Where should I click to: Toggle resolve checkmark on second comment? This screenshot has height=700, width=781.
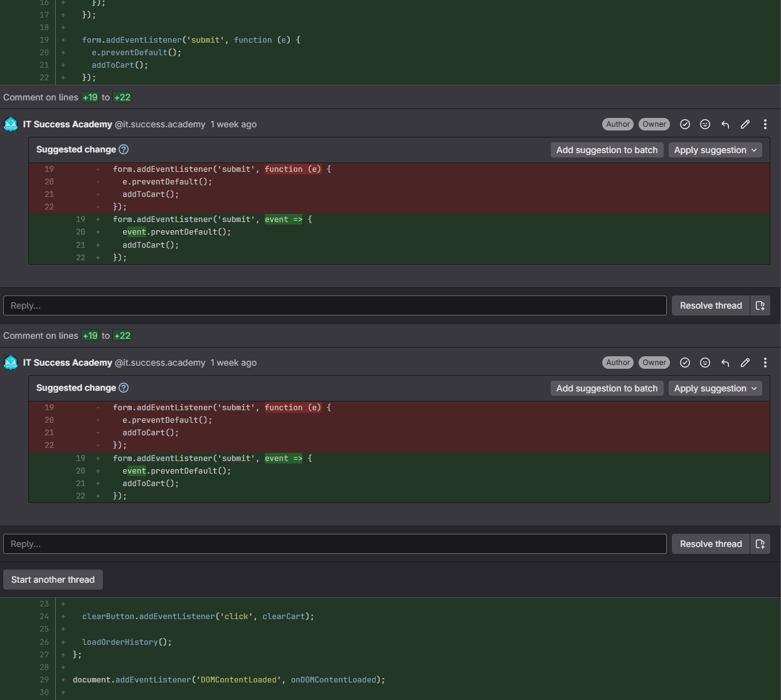click(685, 363)
